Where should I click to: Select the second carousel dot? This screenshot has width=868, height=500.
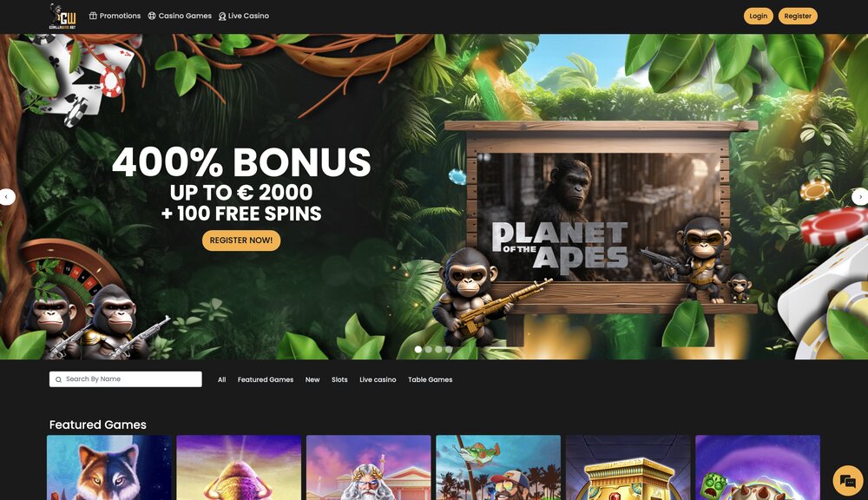click(428, 349)
